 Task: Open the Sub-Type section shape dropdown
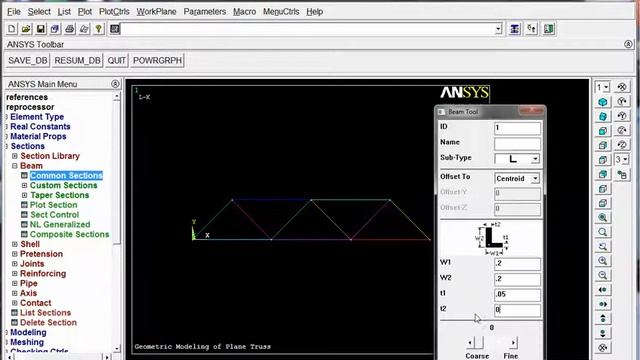tap(535, 159)
